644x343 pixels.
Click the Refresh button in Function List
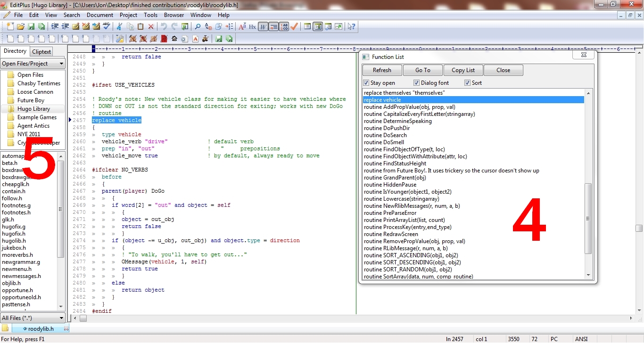tap(382, 70)
